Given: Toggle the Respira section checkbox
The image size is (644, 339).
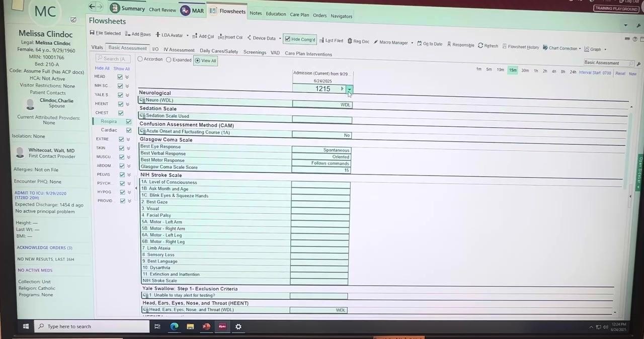Looking at the screenshot, I should click(x=128, y=121).
